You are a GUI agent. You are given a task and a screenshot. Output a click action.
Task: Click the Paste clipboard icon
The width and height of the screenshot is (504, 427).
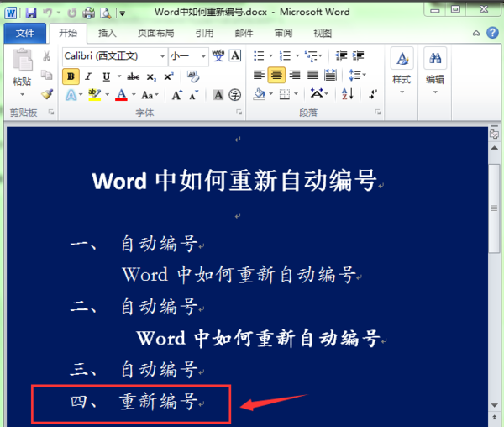(22, 59)
